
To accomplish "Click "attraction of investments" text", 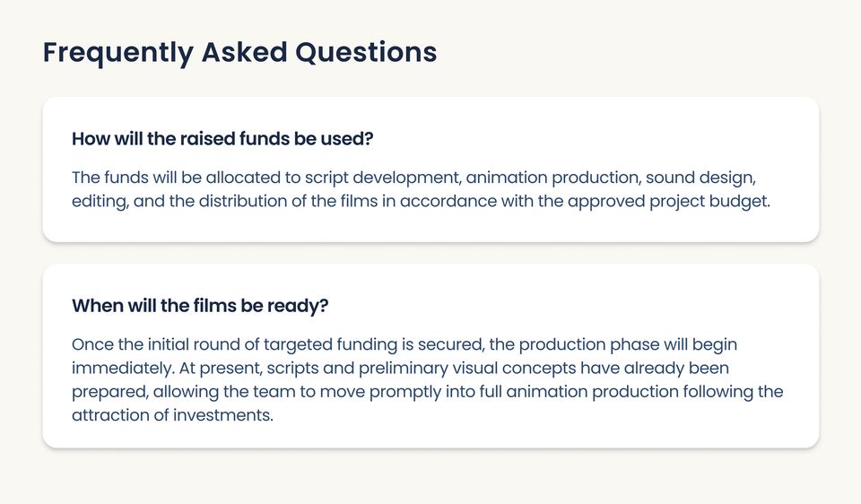I will [171, 415].
